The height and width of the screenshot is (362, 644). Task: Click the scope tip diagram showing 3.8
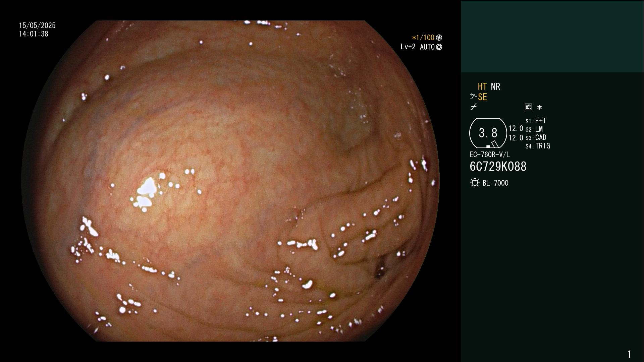point(488,133)
